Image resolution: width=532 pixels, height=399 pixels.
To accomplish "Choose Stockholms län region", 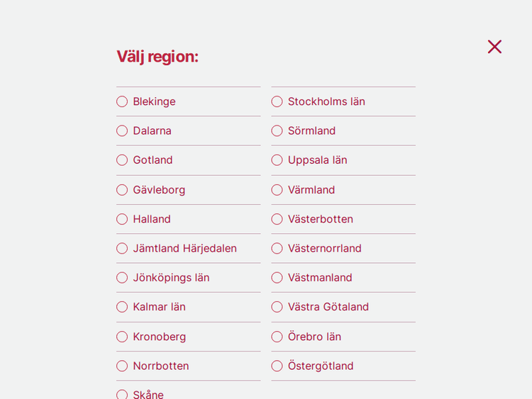I will click(277, 101).
